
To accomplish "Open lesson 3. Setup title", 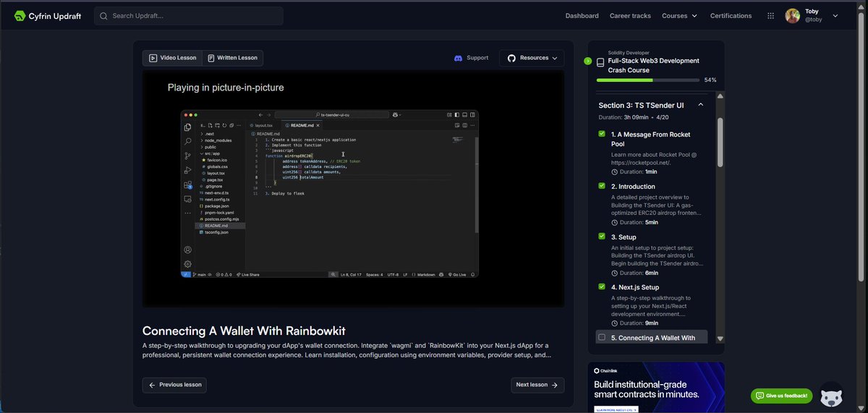I will (x=624, y=237).
